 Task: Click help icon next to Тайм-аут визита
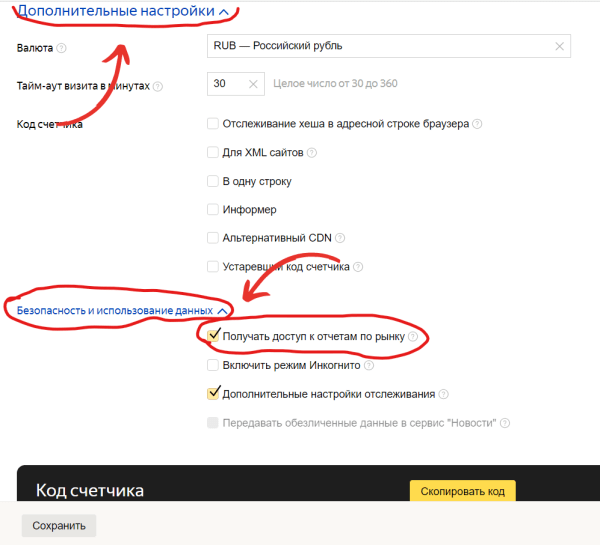point(158,86)
